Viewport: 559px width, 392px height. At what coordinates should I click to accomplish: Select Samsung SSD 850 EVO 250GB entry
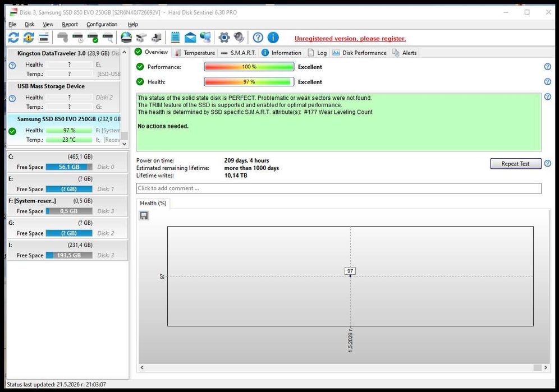pyautogui.click(x=64, y=130)
